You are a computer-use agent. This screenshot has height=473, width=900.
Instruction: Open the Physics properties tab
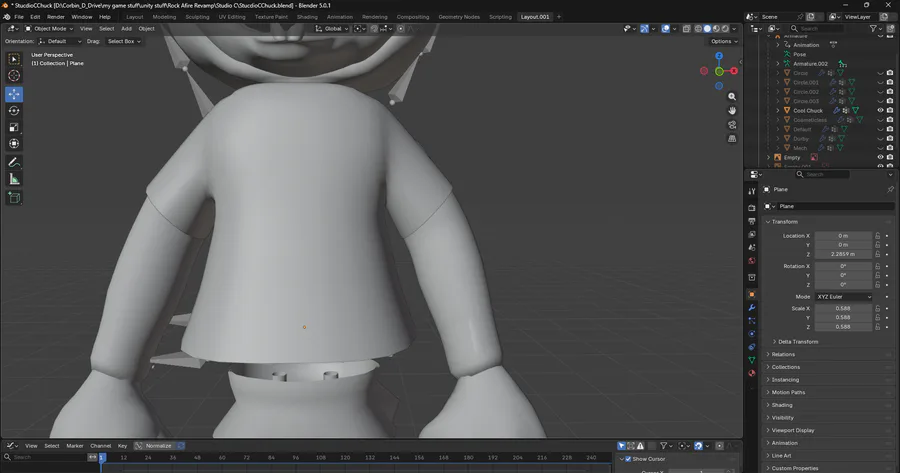(752, 334)
